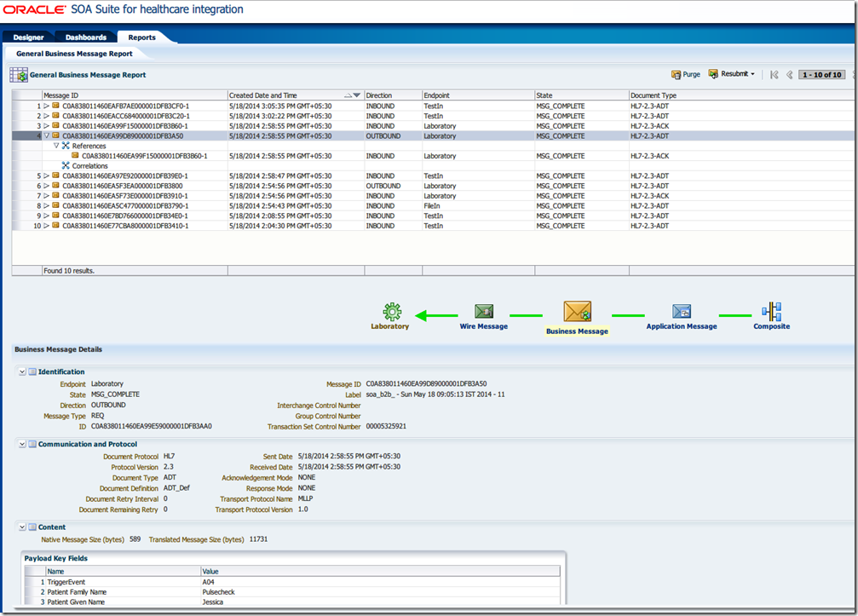
Task: Click the report table icon beside the title
Action: (19, 75)
